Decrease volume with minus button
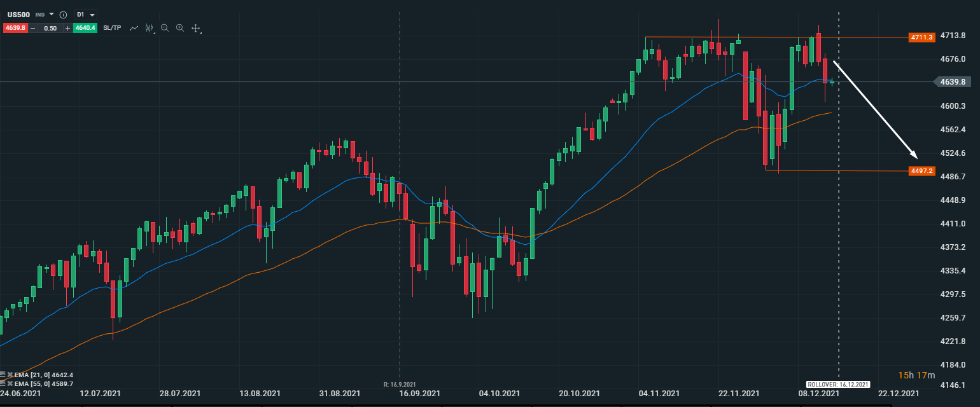Screen dimensions: 980x407 tap(32, 28)
